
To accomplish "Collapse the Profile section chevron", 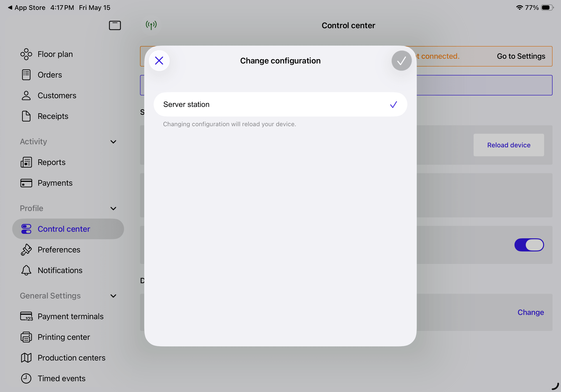I will point(113,208).
